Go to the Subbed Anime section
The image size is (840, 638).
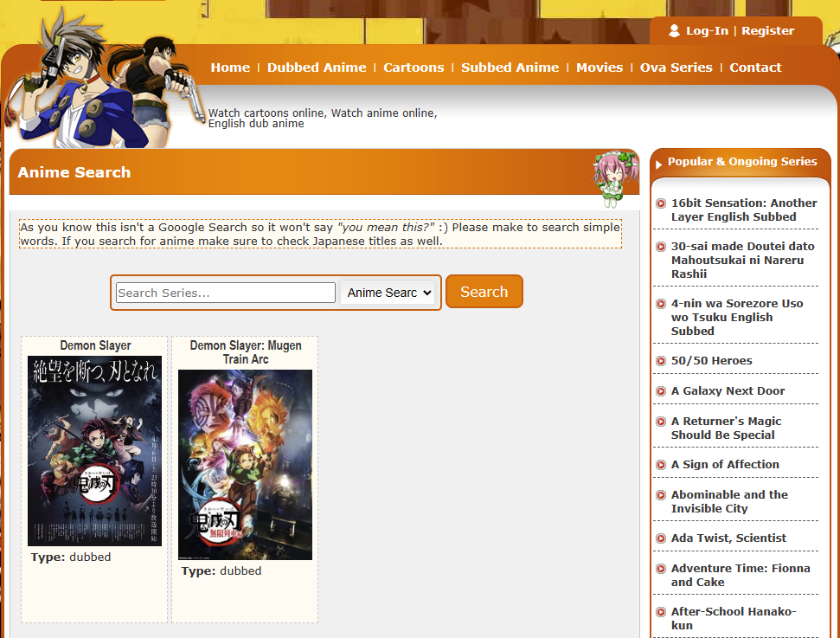(510, 68)
